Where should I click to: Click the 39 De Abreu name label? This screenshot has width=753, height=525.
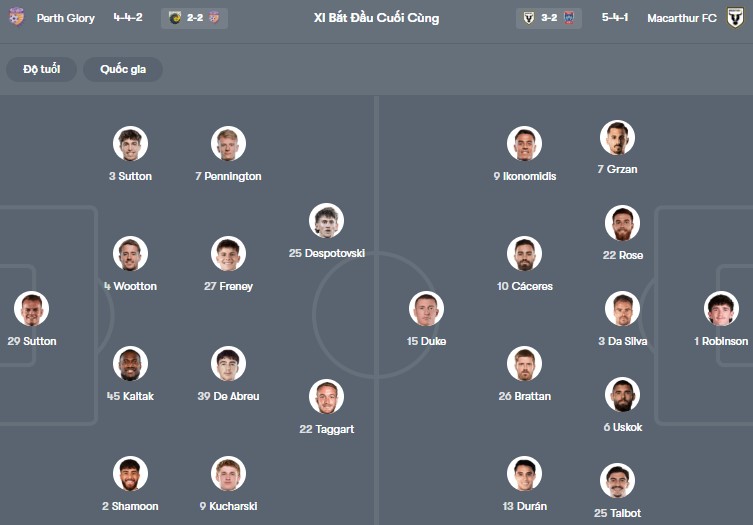[228, 396]
